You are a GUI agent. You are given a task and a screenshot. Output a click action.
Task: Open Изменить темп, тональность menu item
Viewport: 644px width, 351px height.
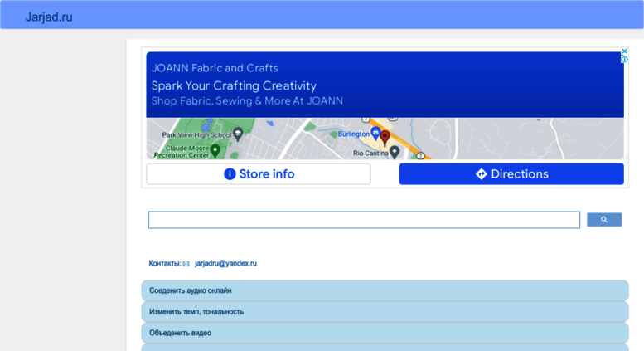click(385, 312)
